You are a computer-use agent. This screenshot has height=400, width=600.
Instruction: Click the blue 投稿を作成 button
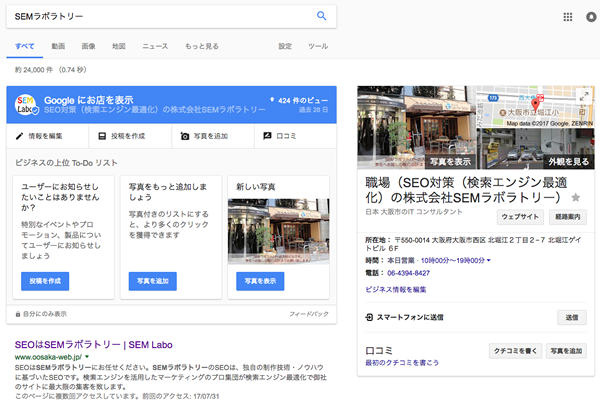pos(45,281)
